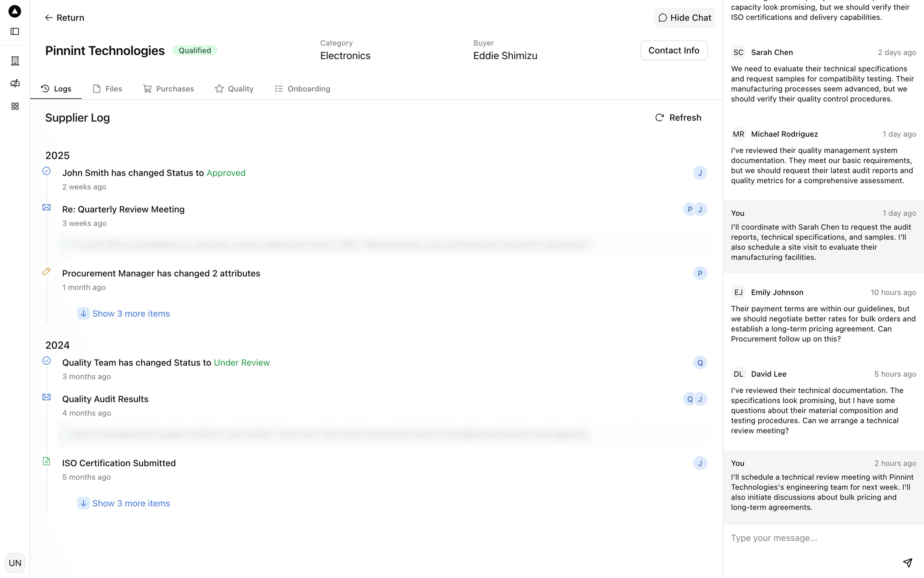This screenshot has height=578, width=924.
Task: Click the Pinnint Technologies title
Action: pyautogui.click(x=105, y=51)
